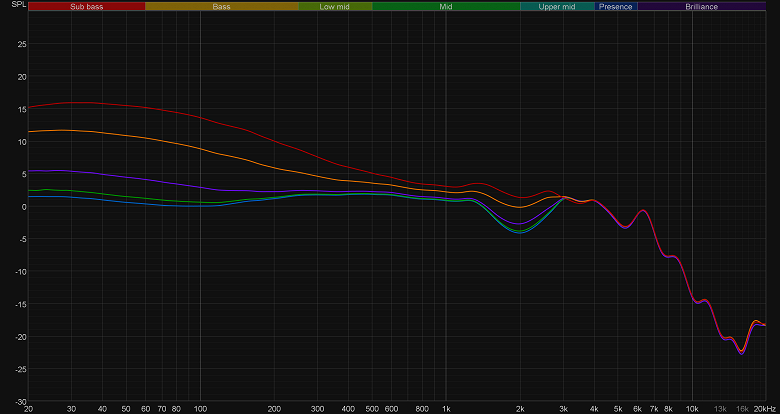Click the 10 dB level label
The image size is (780, 414).
click(x=22, y=142)
